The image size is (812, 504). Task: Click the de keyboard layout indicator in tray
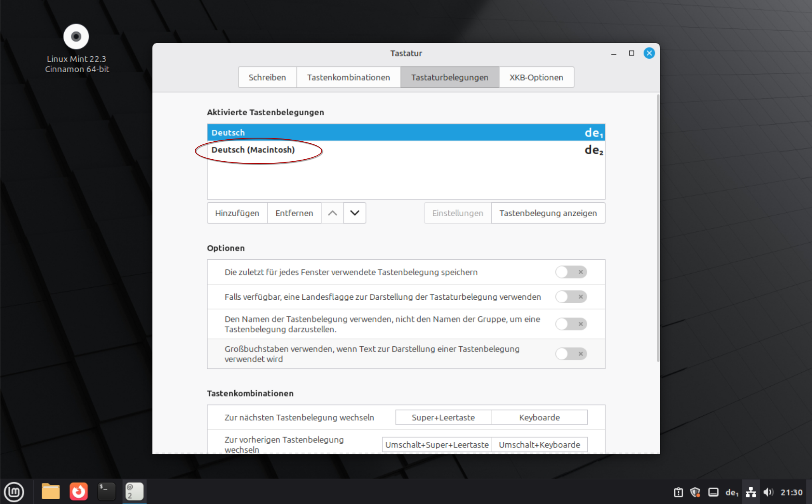click(731, 492)
